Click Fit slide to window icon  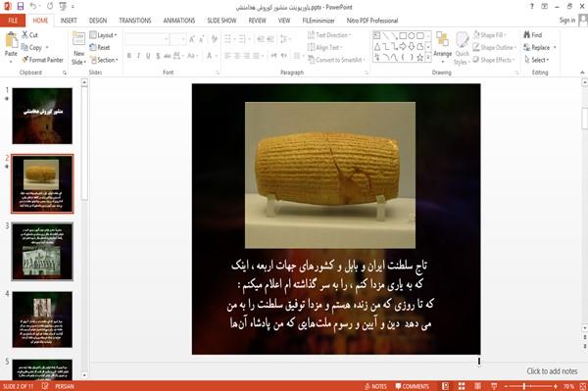[x=583, y=386]
